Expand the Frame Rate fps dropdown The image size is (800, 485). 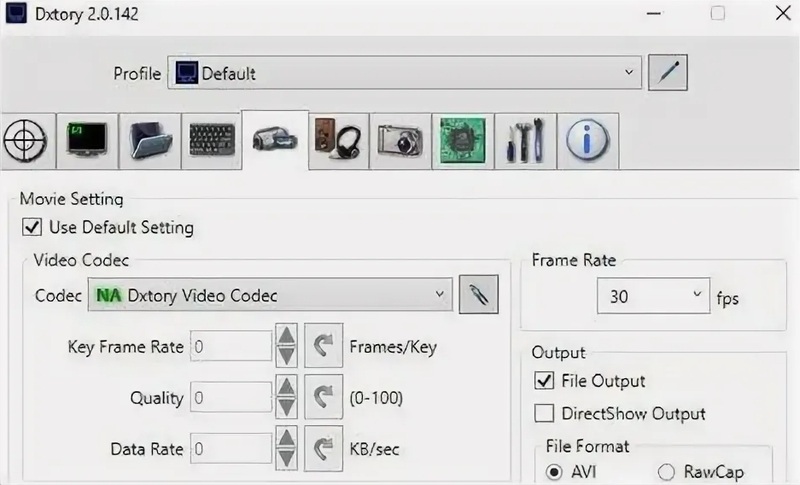[653, 296]
